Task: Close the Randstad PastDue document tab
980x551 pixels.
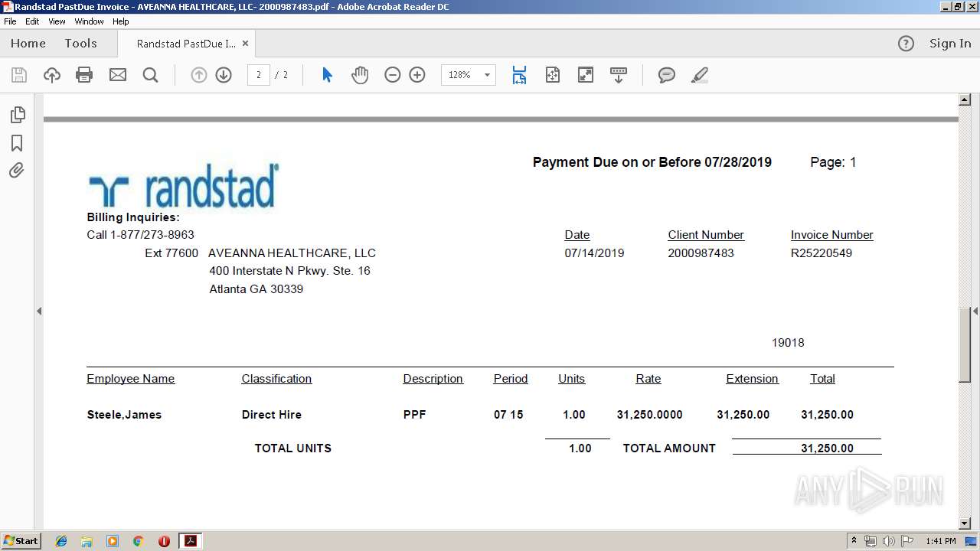Action: click(x=245, y=44)
